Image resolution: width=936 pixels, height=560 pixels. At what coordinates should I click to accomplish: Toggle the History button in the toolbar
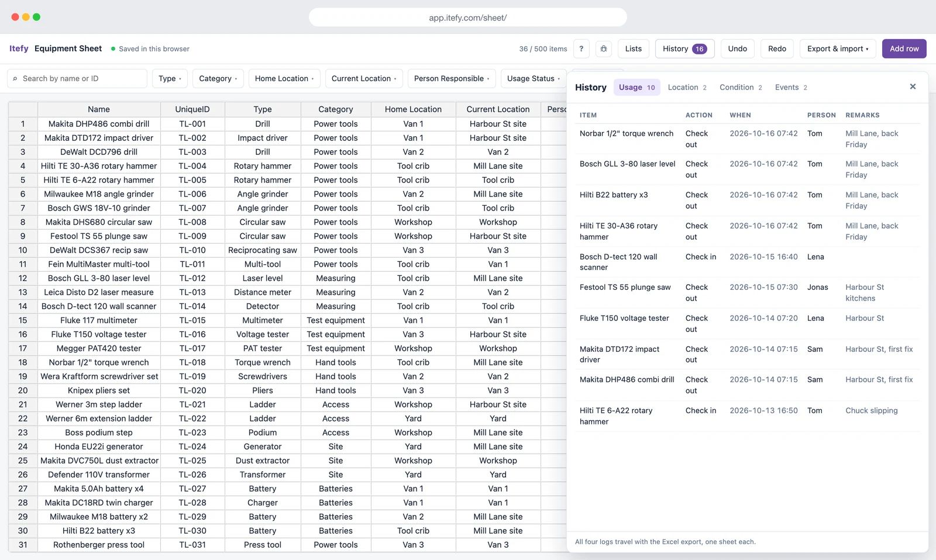click(685, 49)
